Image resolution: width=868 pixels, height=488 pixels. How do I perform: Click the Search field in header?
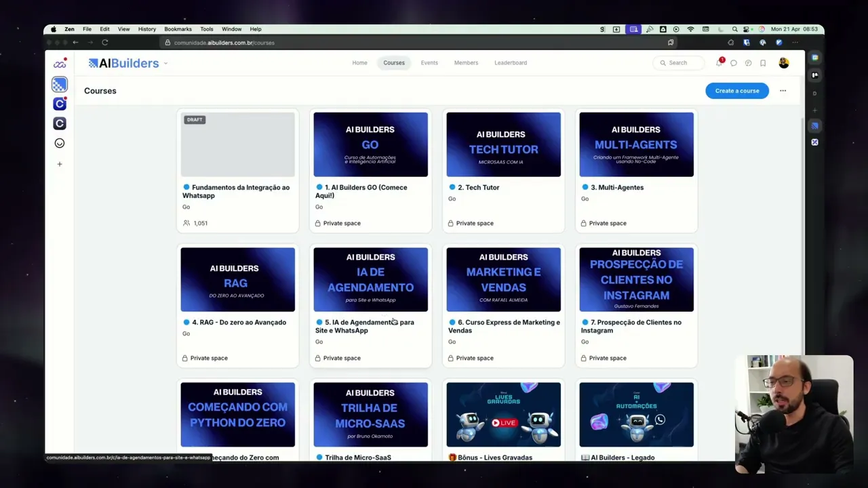(678, 62)
